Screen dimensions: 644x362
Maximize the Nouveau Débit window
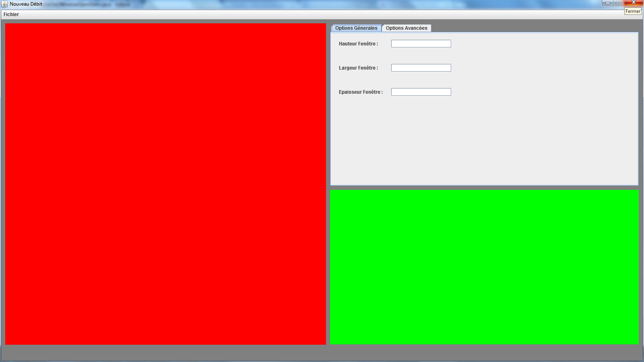619,3
